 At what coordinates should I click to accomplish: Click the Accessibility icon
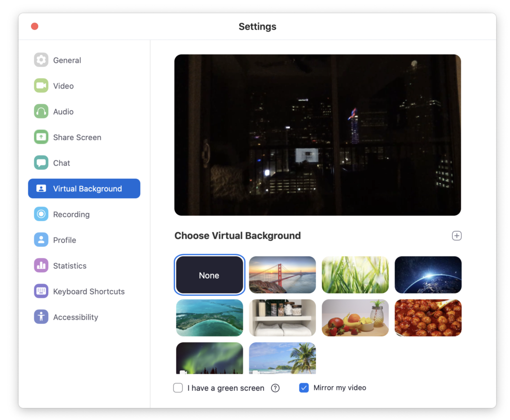click(41, 317)
